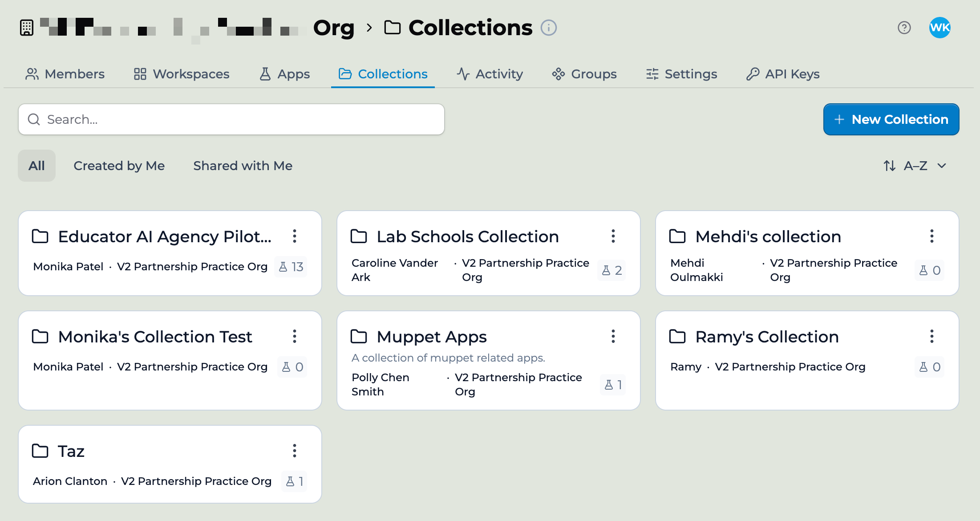Screen dimensions: 980x521
Task: Click folder icon on Educator AI Agency card
Action: (x=40, y=236)
